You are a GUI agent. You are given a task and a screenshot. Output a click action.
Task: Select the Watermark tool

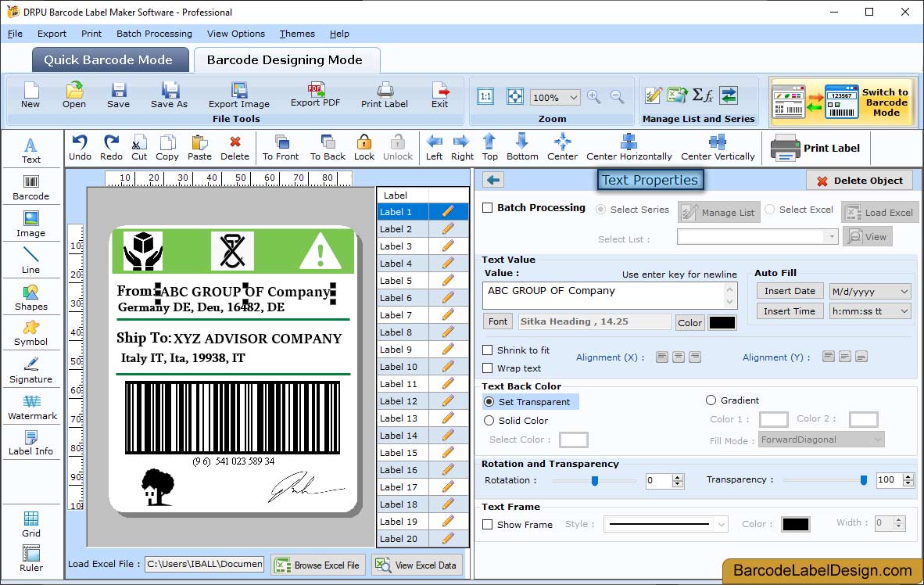click(x=32, y=407)
